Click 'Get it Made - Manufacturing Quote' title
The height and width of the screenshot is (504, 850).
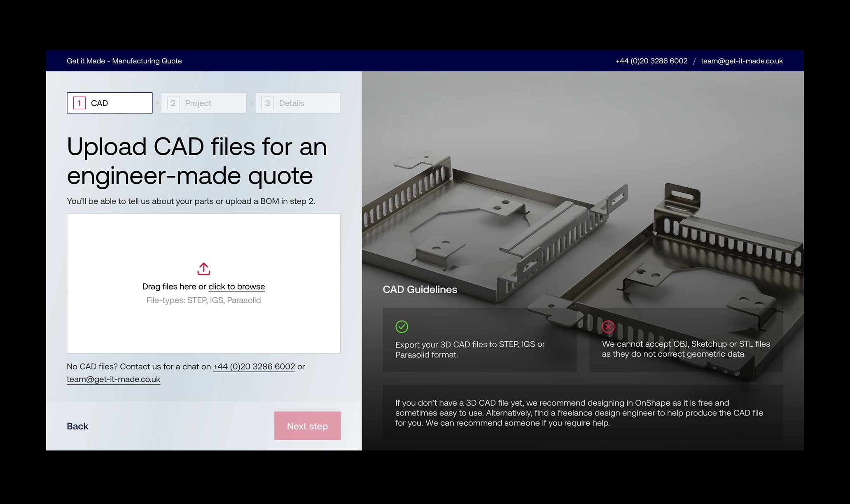point(124,61)
